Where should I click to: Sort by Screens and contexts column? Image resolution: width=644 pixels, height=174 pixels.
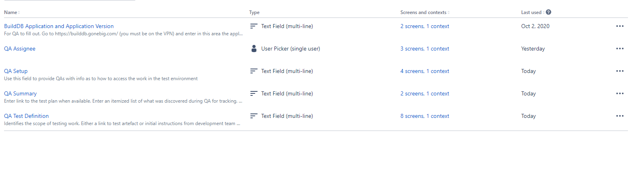[425, 12]
